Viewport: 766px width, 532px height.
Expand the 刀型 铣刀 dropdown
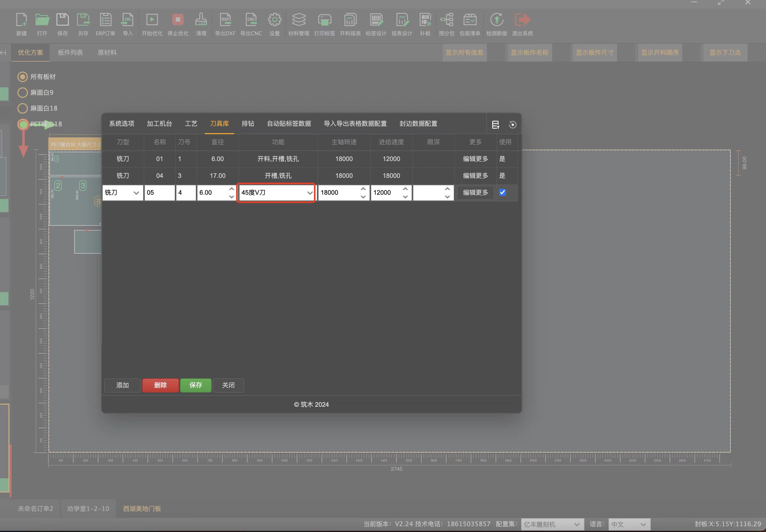(x=123, y=193)
